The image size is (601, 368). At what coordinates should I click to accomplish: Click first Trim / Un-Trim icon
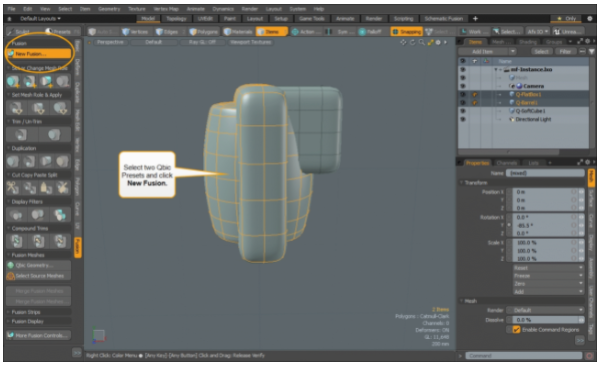[21, 135]
